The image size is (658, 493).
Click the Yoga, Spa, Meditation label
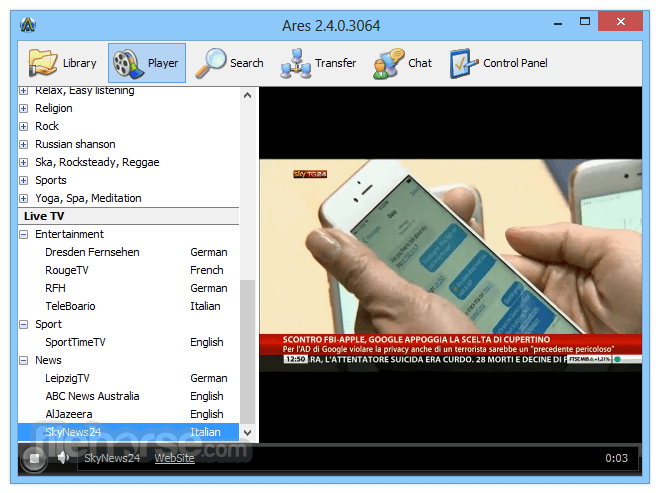click(x=88, y=198)
